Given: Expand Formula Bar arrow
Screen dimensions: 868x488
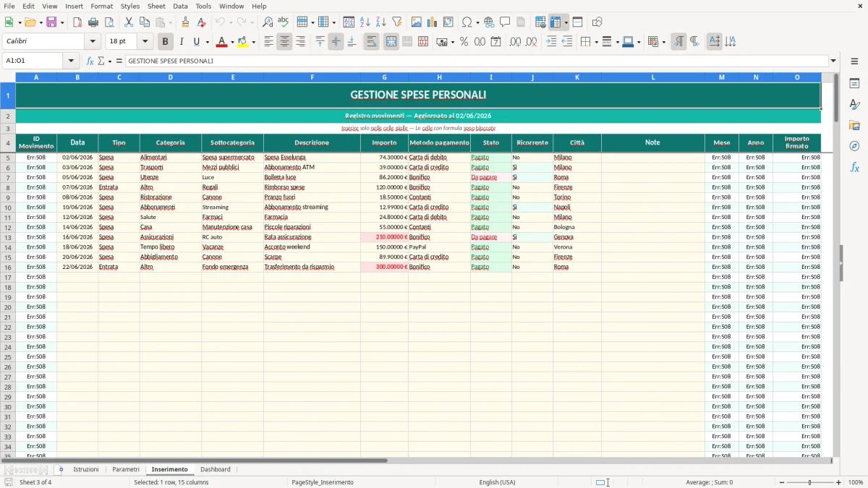Looking at the screenshot, I should (833, 61).
